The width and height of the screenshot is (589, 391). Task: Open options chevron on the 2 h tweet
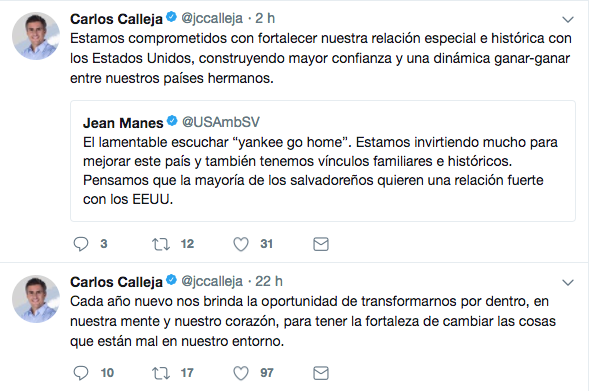click(x=568, y=19)
